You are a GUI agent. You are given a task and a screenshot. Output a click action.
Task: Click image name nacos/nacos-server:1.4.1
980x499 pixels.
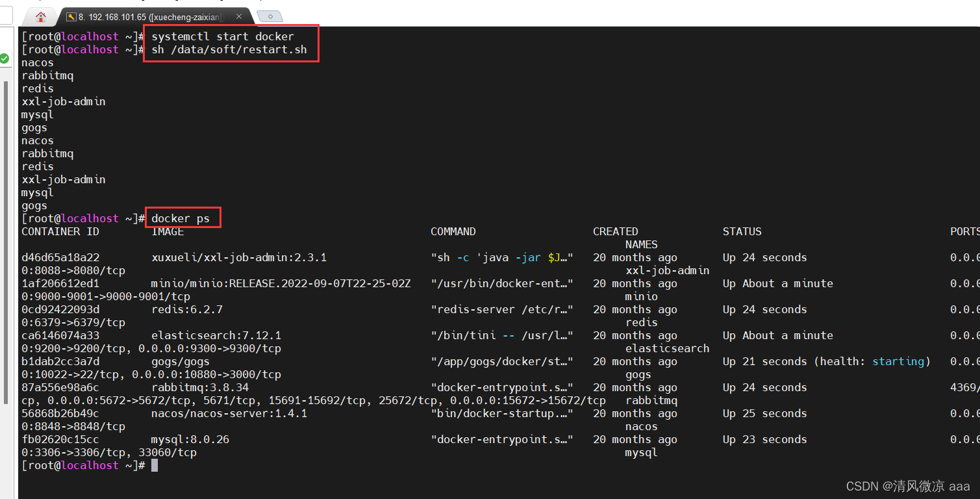point(229,413)
